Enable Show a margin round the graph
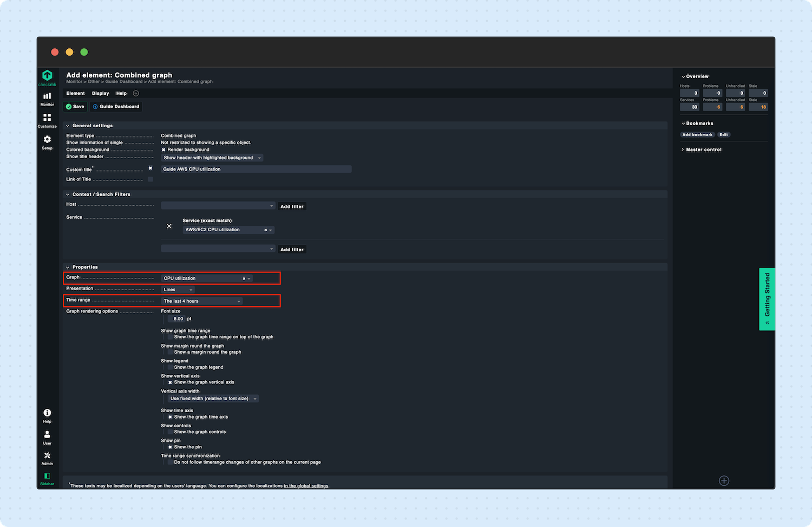The height and width of the screenshot is (527, 812). (x=170, y=352)
